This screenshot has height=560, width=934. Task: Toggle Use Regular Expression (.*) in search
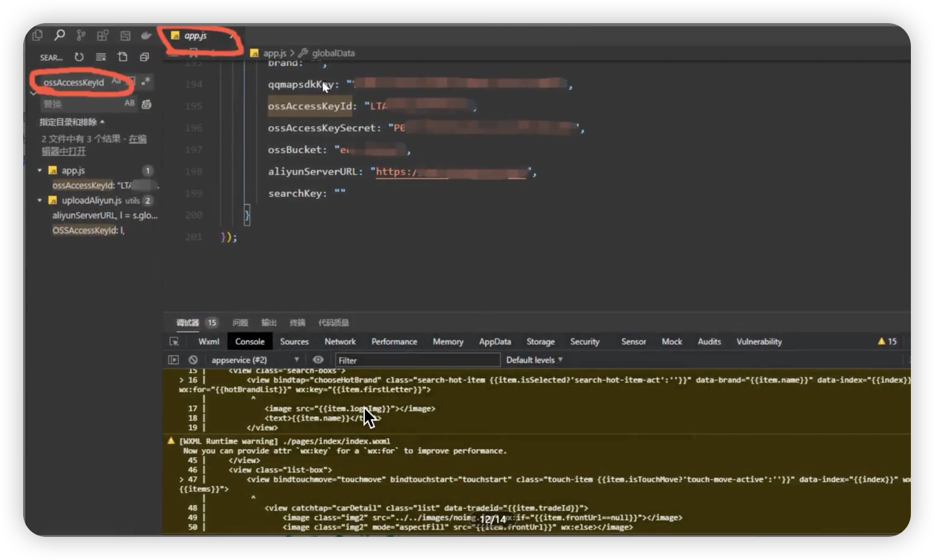click(x=146, y=81)
